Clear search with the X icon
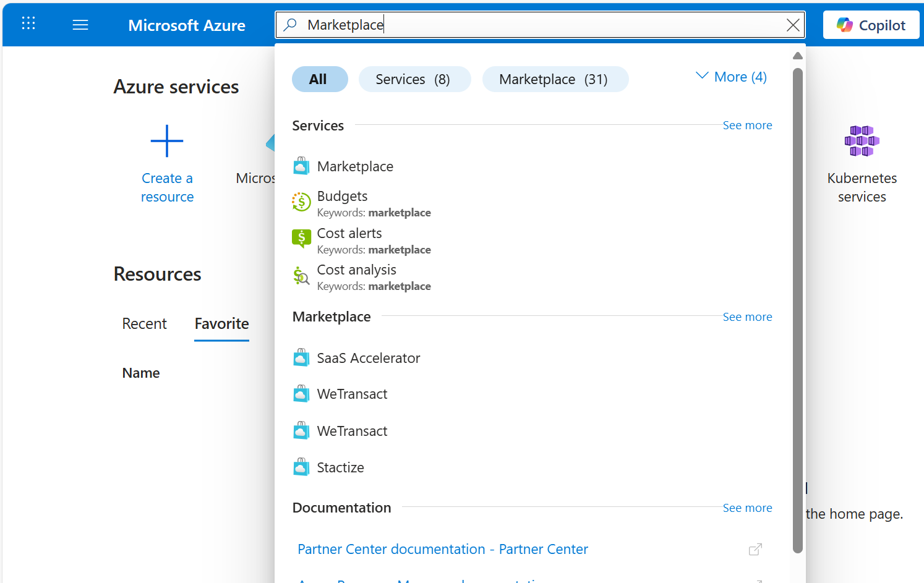This screenshot has height=583, width=924. (x=793, y=25)
